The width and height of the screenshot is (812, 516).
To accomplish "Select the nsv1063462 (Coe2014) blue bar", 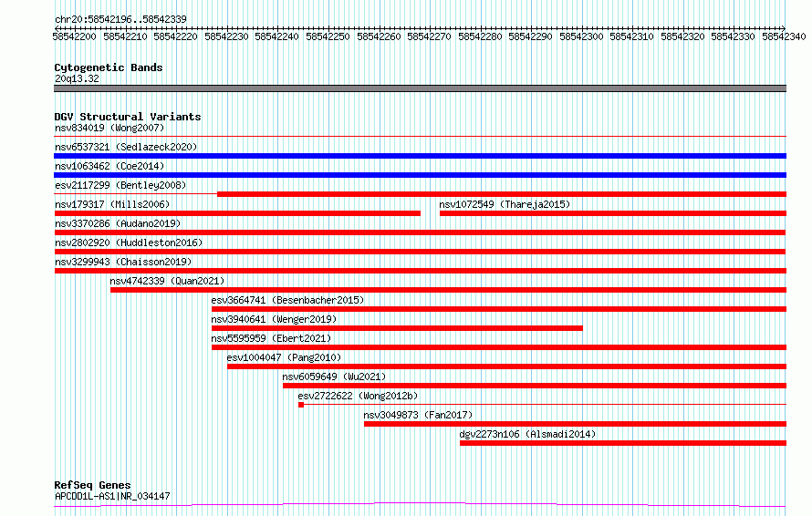I will pos(420,175).
